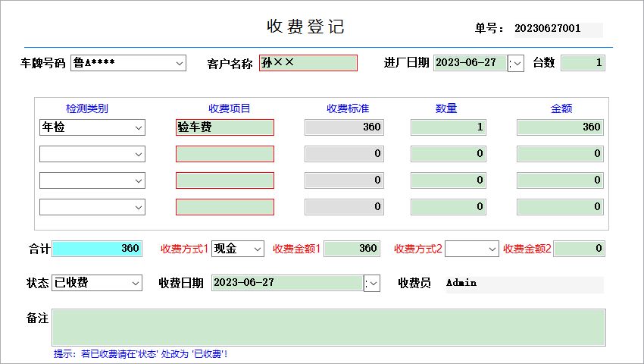Click the 数量 column header
This screenshot has width=644, height=364.
(446, 108)
